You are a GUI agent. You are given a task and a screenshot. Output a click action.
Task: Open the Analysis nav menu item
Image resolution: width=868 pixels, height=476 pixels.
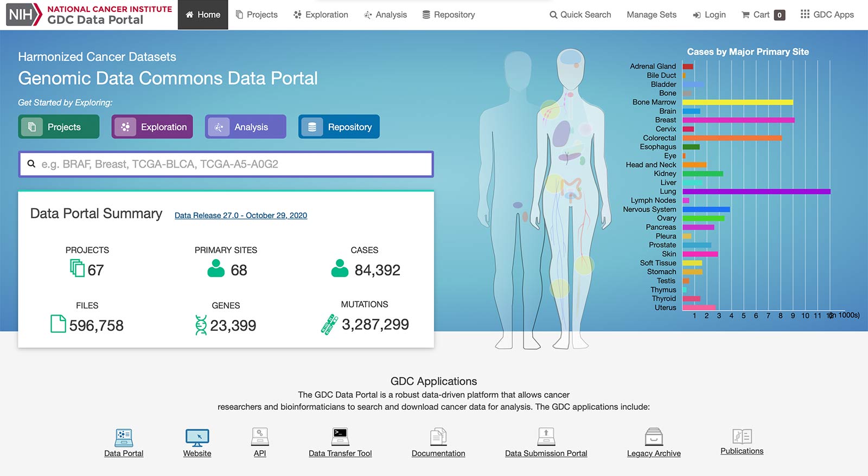coord(385,15)
